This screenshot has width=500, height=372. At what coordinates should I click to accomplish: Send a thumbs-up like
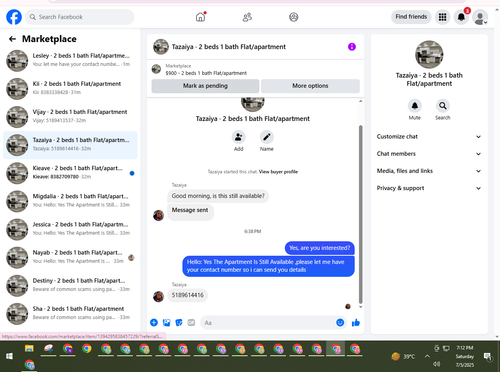(x=356, y=322)
